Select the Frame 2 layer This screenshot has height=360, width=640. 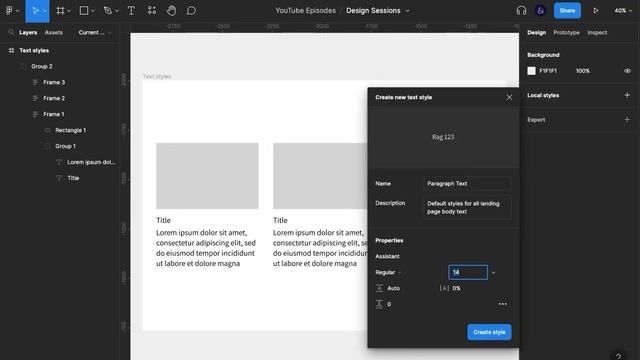tap(54, 98)
